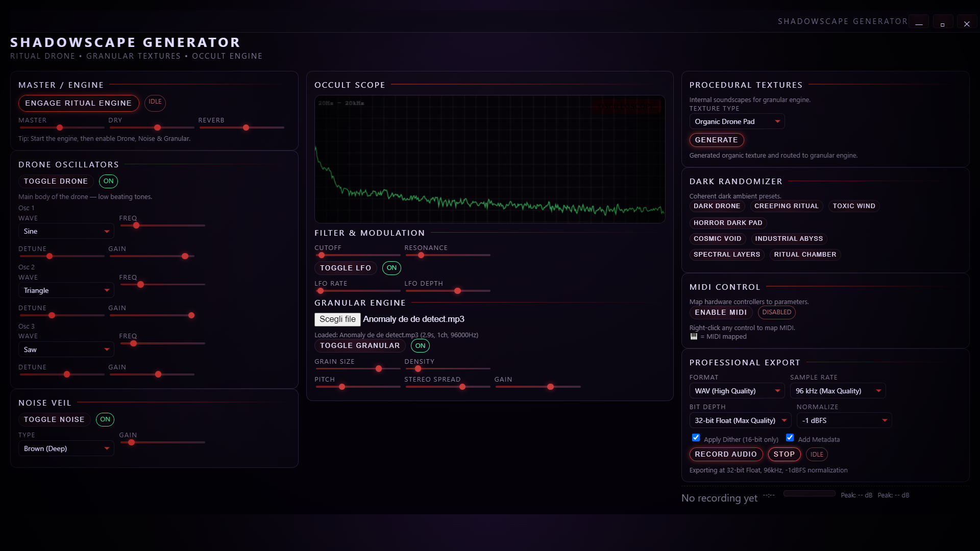
Task: Click Engage Ritual Engine button
Action: tap(79, 103)
